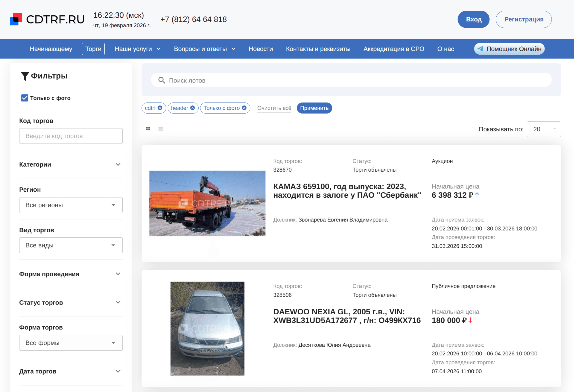The image size is (574, 392).
Task: Click the Telegram 'Помощник Онлайн' button
Action: (x=509, y=49)
